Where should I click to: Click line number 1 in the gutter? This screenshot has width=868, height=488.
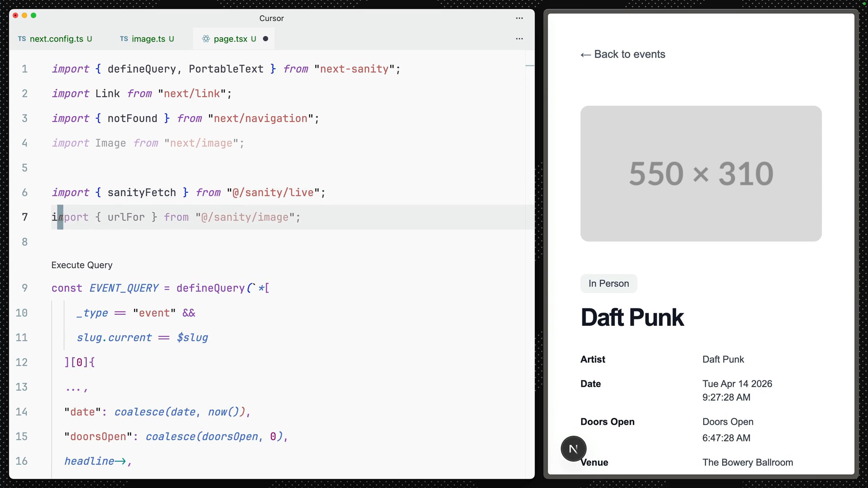(x=25, y=69)
